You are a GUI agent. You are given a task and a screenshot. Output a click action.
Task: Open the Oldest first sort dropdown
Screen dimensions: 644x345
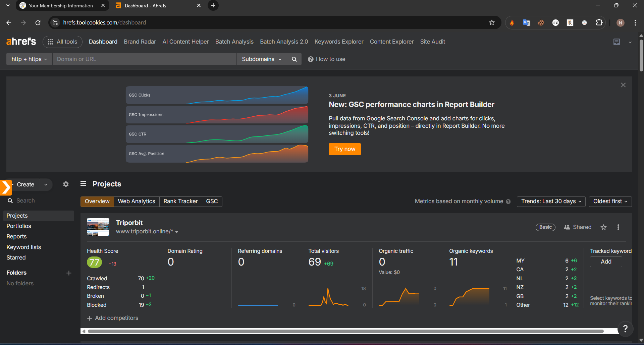click(x=610, y=202)
